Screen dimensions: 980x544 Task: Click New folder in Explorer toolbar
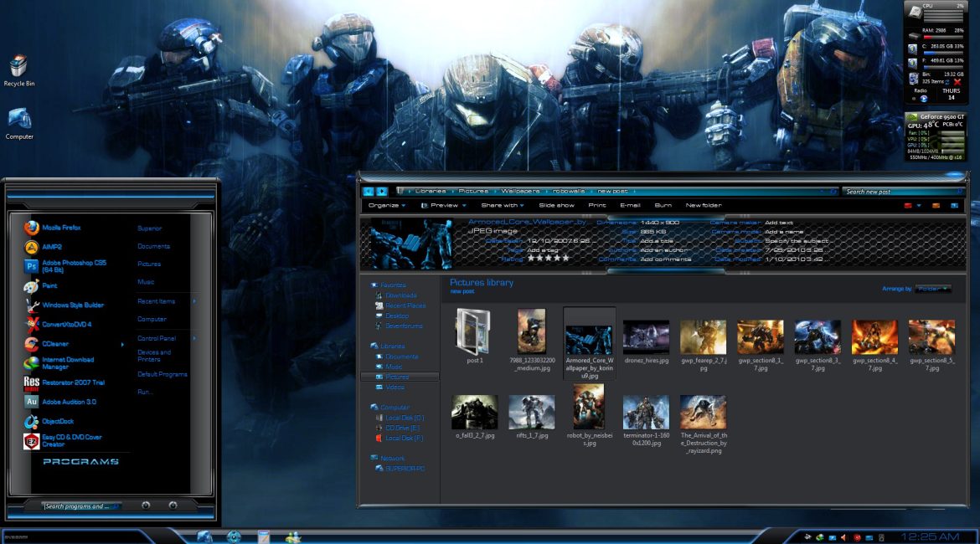pyautogui.click(x=703, y=205)
